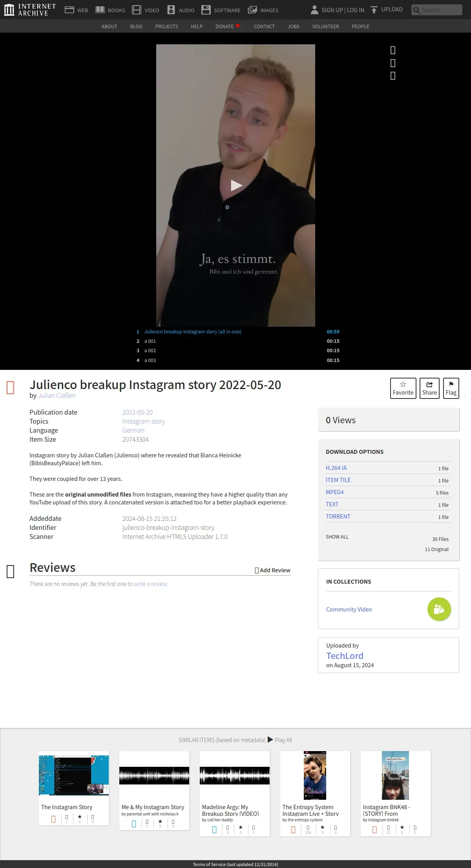
Task: Click the Share button
Action: 429,388
